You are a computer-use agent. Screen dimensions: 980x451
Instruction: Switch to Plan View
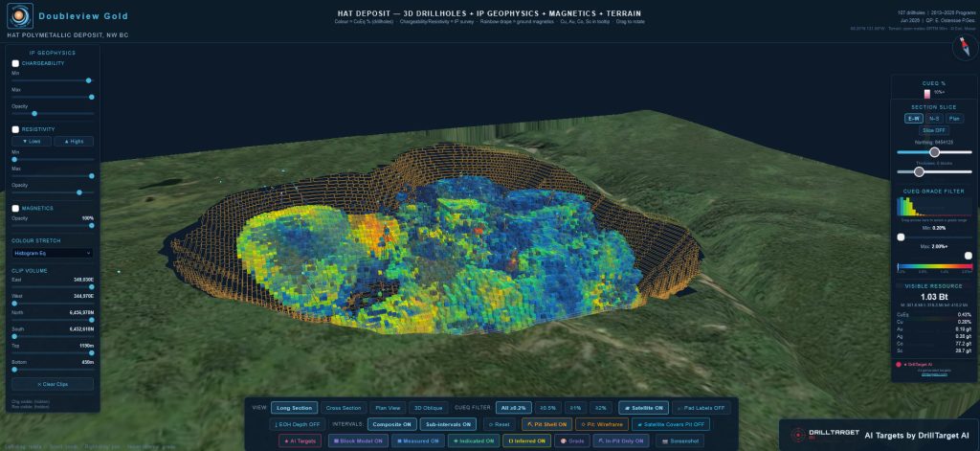point(389,408)
